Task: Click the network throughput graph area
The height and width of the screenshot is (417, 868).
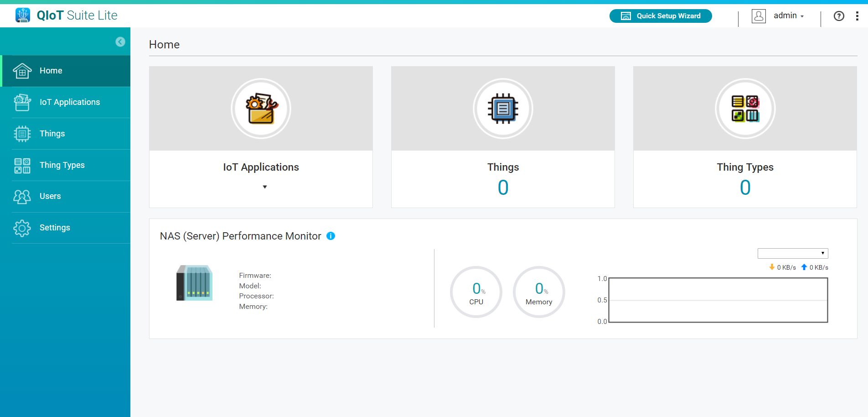Action: (718, 300)
